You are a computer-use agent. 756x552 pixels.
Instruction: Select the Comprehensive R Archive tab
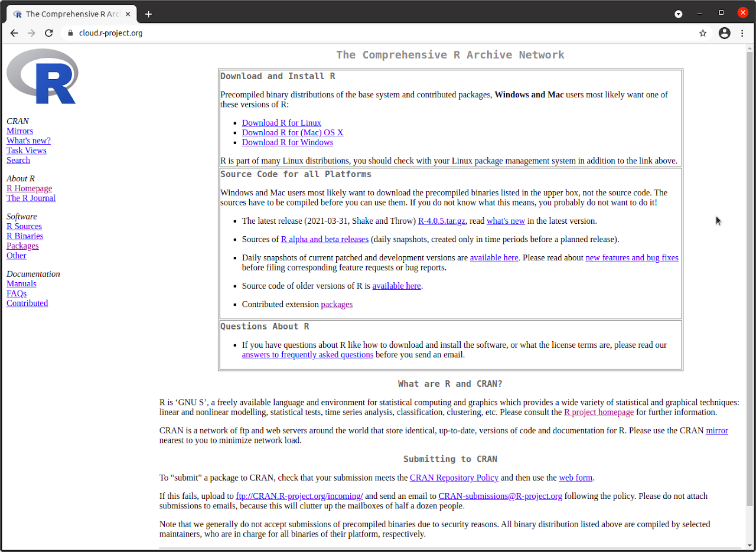pyautogui.click(x=71, y=13)
